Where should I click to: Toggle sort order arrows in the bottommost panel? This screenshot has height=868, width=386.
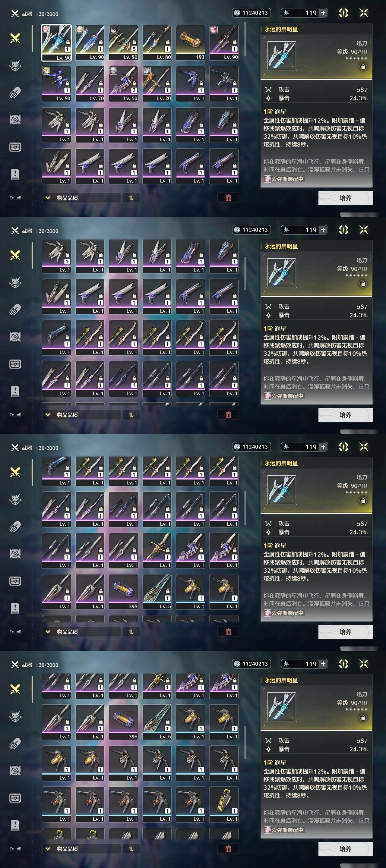pos(131,849)
